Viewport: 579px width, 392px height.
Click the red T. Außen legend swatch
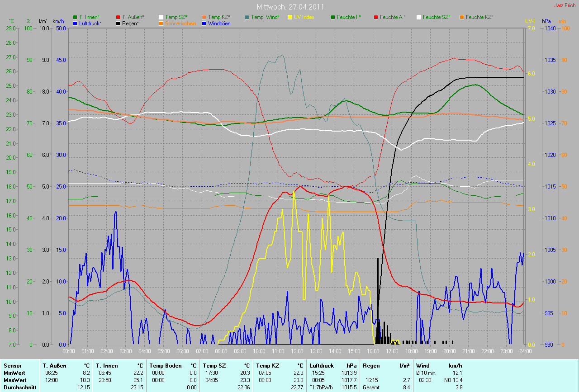tap(118, 17)
